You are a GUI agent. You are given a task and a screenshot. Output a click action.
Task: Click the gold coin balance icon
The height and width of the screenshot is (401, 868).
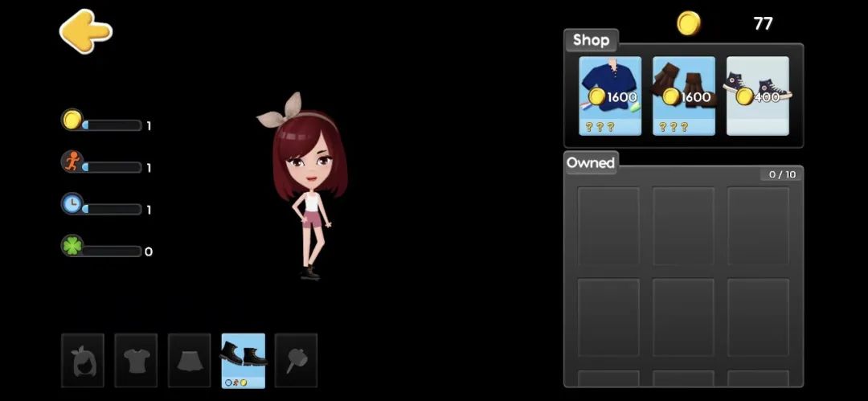click(689, 23)
